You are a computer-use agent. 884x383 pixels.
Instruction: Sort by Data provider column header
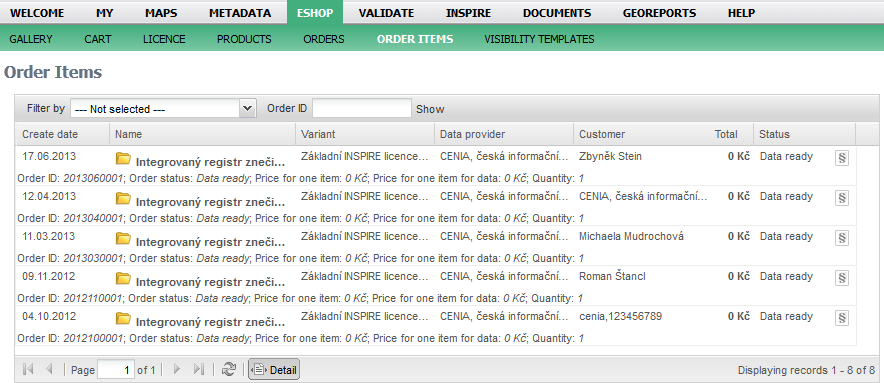coord(504,134)
